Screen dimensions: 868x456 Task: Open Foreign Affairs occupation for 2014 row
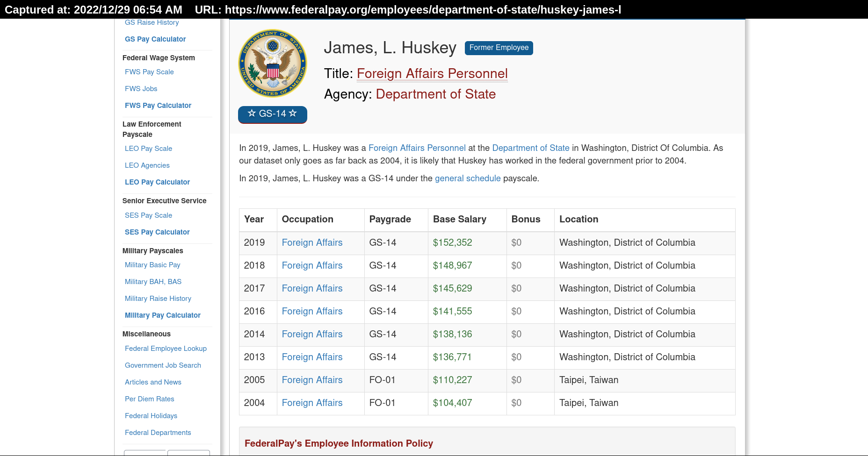[x=312, y=335]
